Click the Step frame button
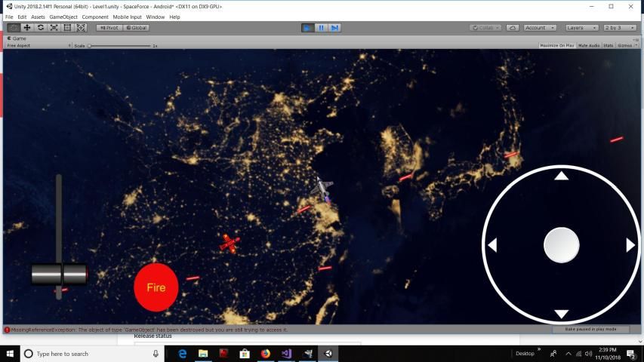This screenshot has height=362, width=644. 334,28
